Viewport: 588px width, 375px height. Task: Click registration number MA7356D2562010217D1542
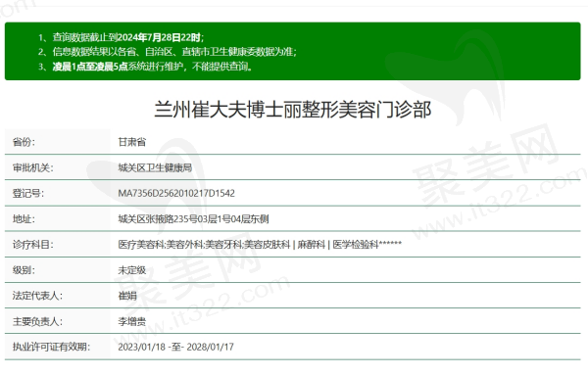coord(176,193)
